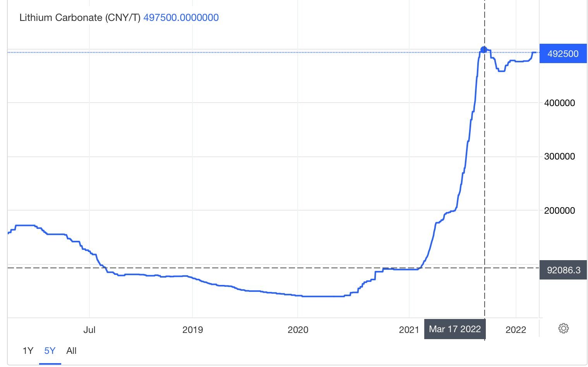Image resolution: width=588 pixels, height=367 pixels.
Task: Click the 2022 x-axis label
Action: (x=516, y=329)
